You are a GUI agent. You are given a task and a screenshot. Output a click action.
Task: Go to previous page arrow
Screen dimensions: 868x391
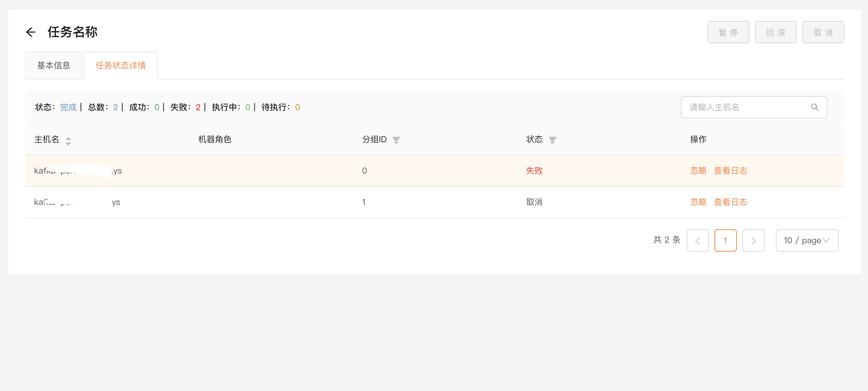pos(697,240)
